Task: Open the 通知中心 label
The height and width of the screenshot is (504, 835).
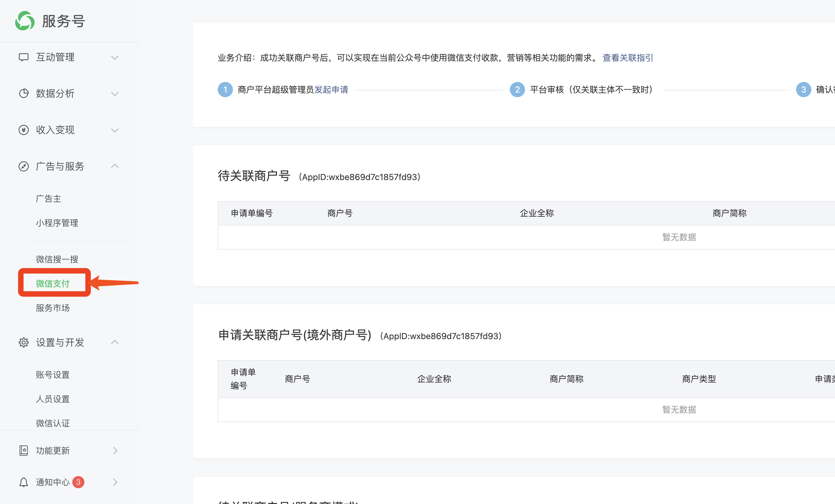Action: pos(53,482)
